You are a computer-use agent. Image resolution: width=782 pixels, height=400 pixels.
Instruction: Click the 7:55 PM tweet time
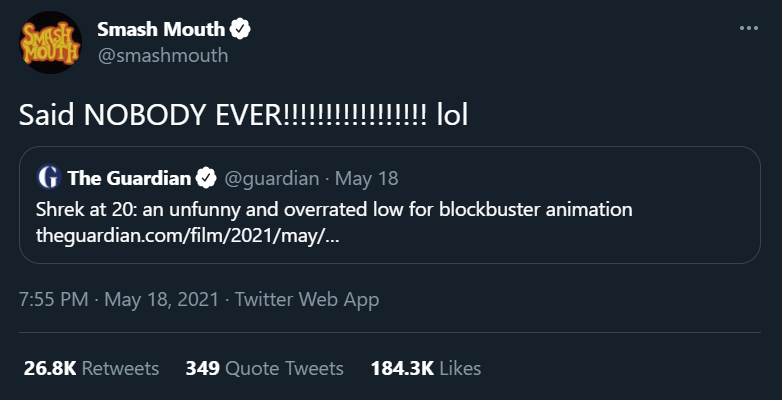54,299
